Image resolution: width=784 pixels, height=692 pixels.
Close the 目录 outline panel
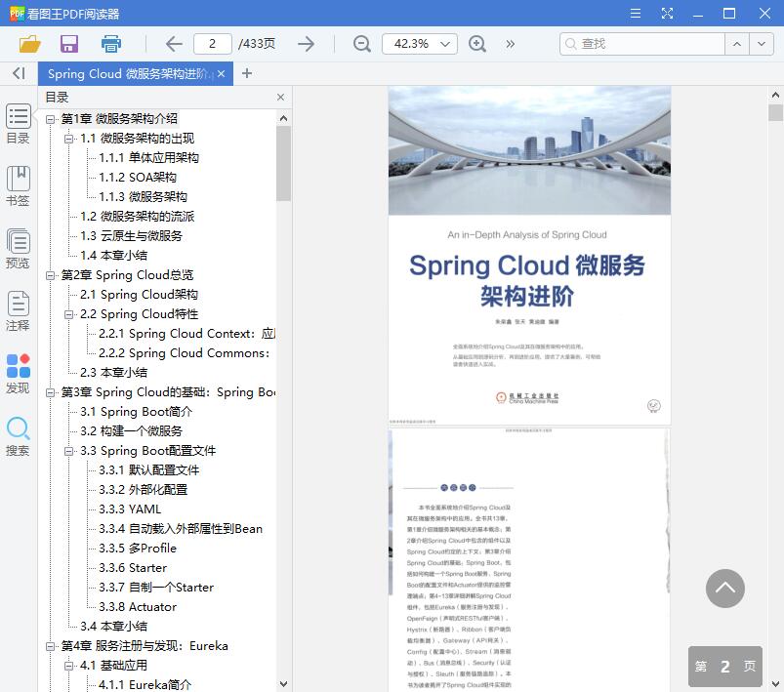[280, 97]
